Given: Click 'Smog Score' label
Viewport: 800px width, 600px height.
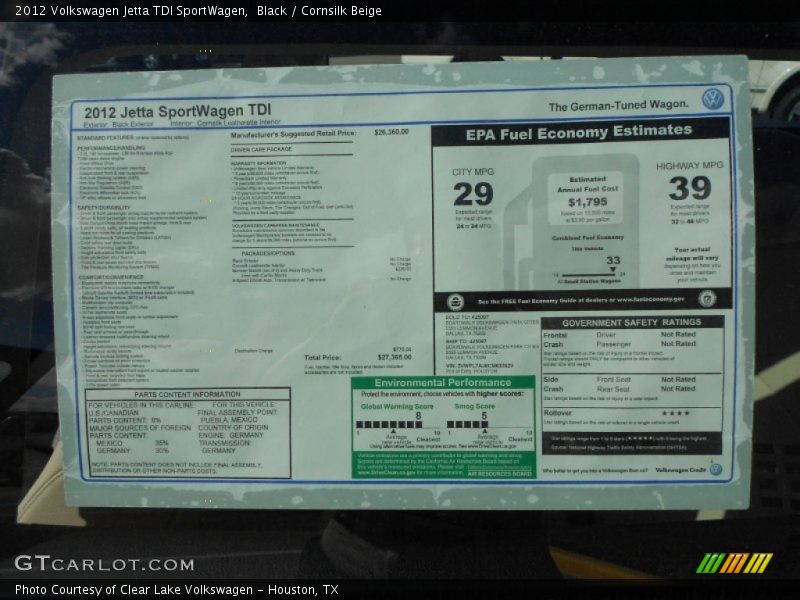Looking at the screenshot, I should point(474,406).
